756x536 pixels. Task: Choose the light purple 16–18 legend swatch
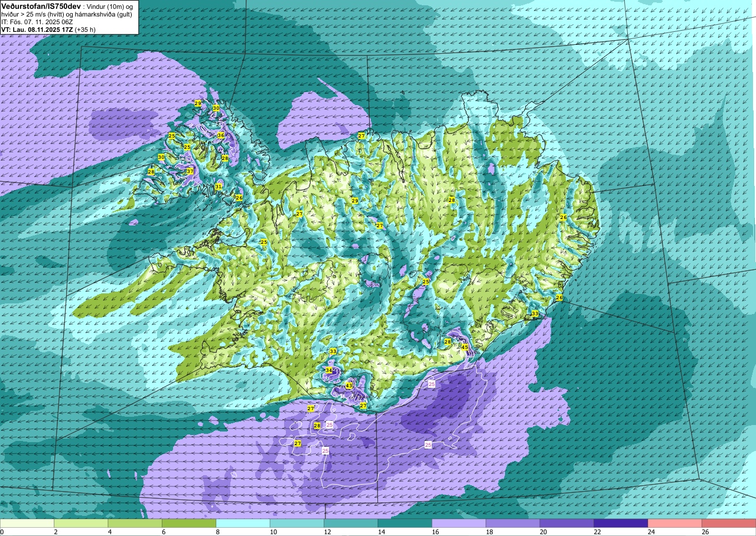(459, 523)
